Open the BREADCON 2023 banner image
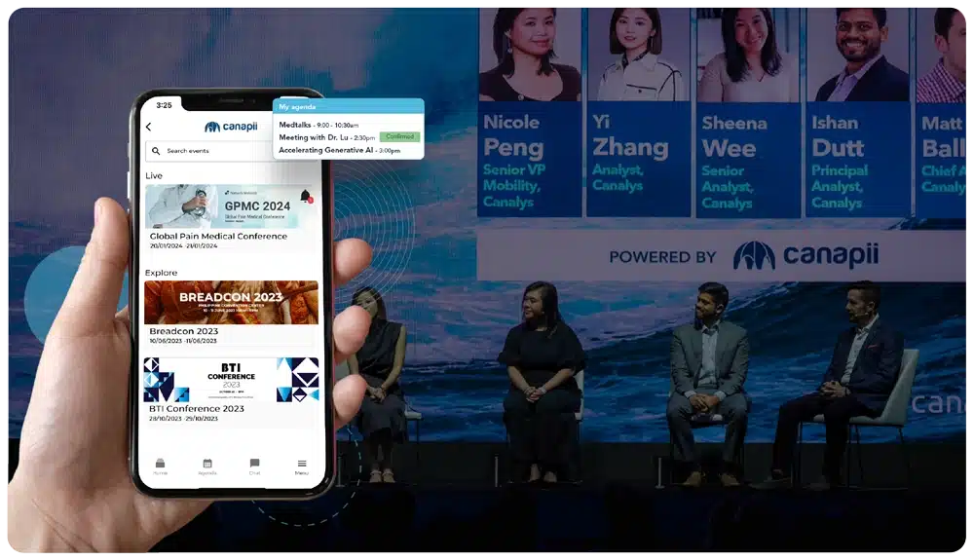Screen dimensions: 974x560 pos(231,302)
